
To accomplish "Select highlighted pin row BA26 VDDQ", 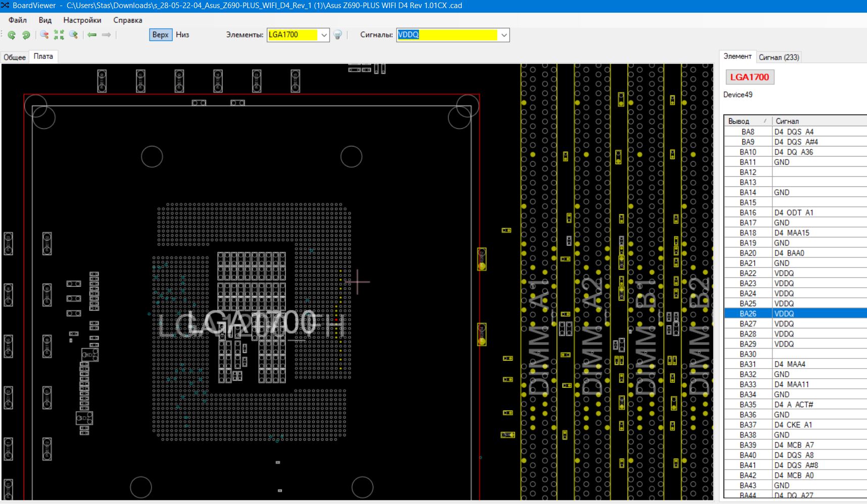I will pos(796,314).
